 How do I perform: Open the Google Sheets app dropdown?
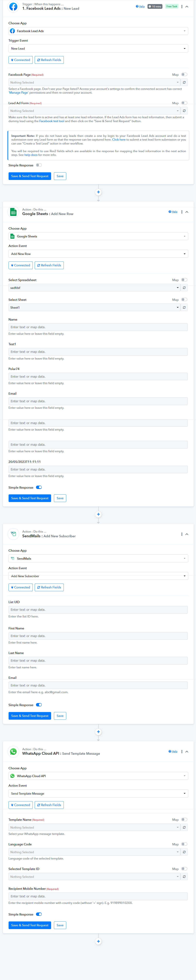(98, 236)
